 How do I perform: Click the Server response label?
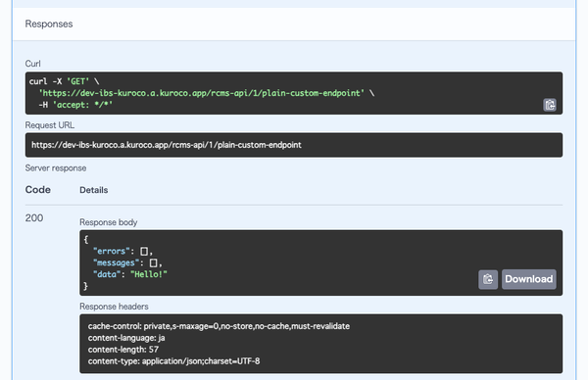[56, 167]
